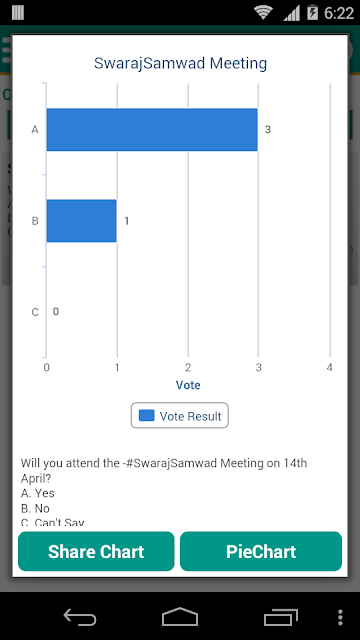360x640 pixels.
Task: Open the three-dot overflow menu in navigation bar
Action: coord(340,618)
